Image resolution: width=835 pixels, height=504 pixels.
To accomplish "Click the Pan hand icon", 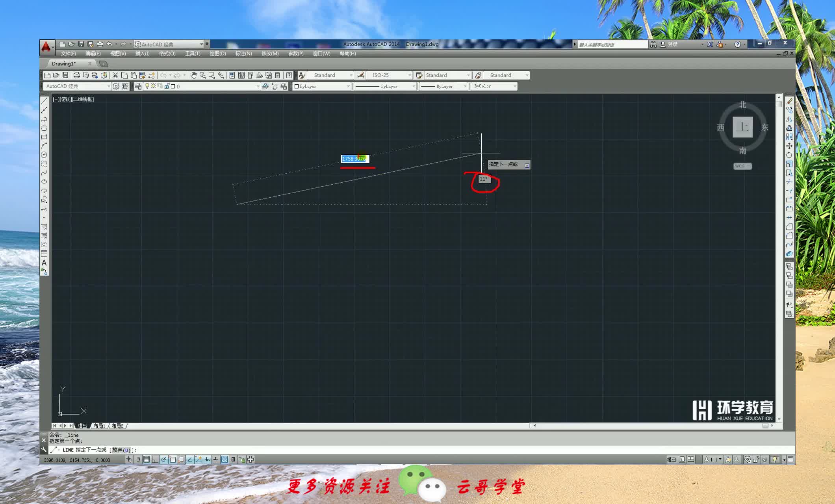I will pos(194,75).
